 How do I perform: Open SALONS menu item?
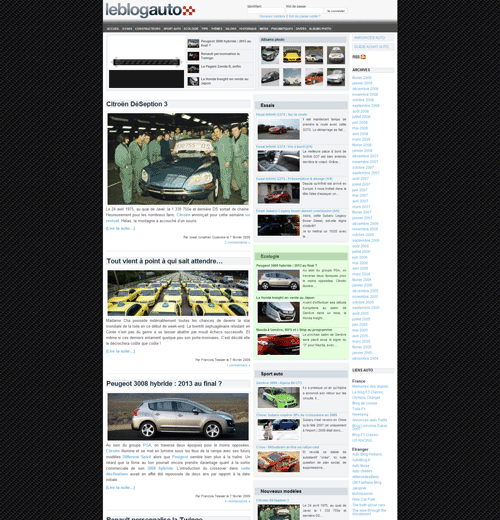pyautogui.click(x=231, y=29)
